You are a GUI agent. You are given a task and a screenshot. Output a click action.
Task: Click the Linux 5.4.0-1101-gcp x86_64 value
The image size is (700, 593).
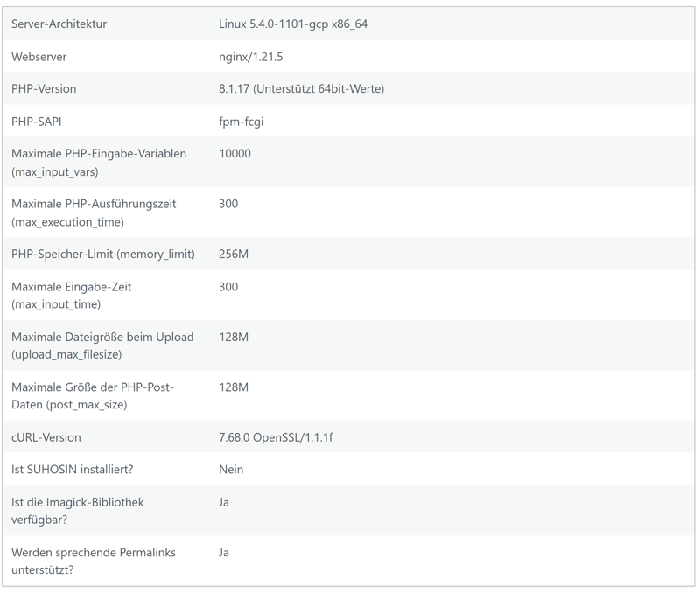coord(293,24)
